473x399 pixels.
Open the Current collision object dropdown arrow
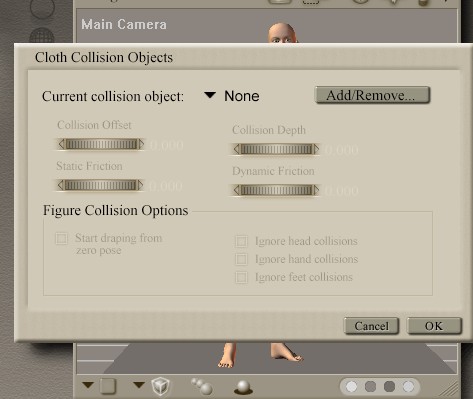tap(210, 95)
